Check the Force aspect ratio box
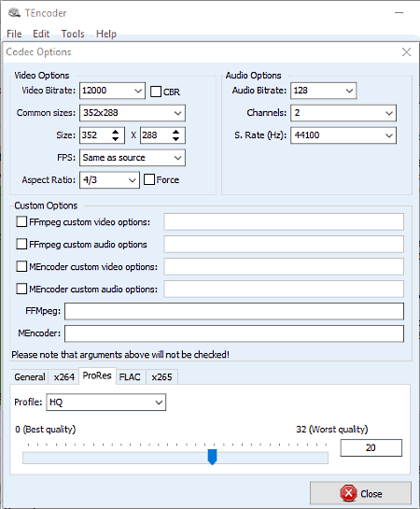The height and width of the screenshot is (509, 420). coord(149,179)
